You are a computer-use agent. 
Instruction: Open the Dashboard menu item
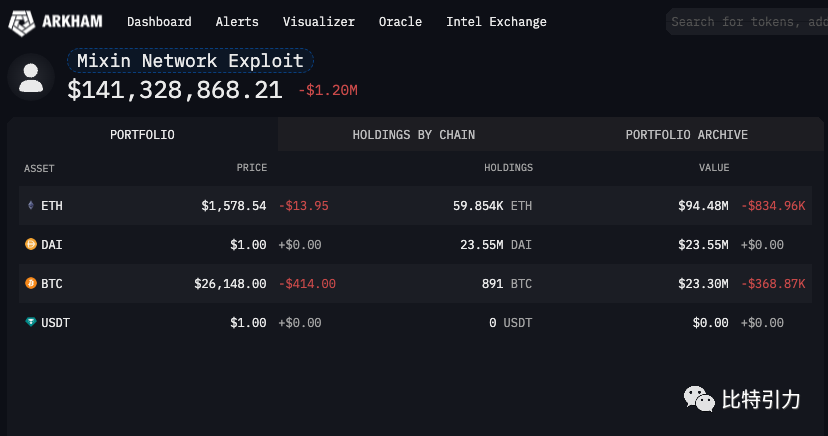click(x=159, y=21)
